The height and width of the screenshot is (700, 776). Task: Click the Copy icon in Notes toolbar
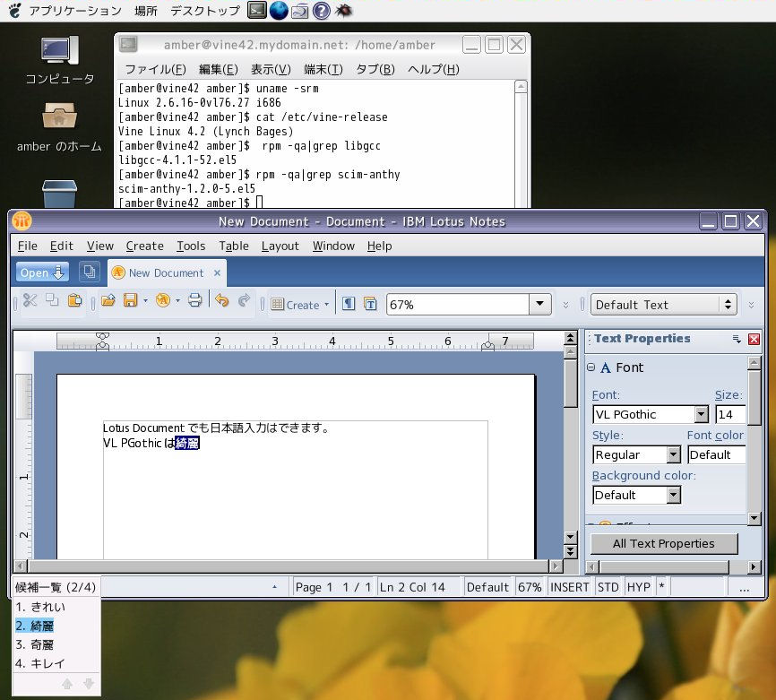click(52, 300)
